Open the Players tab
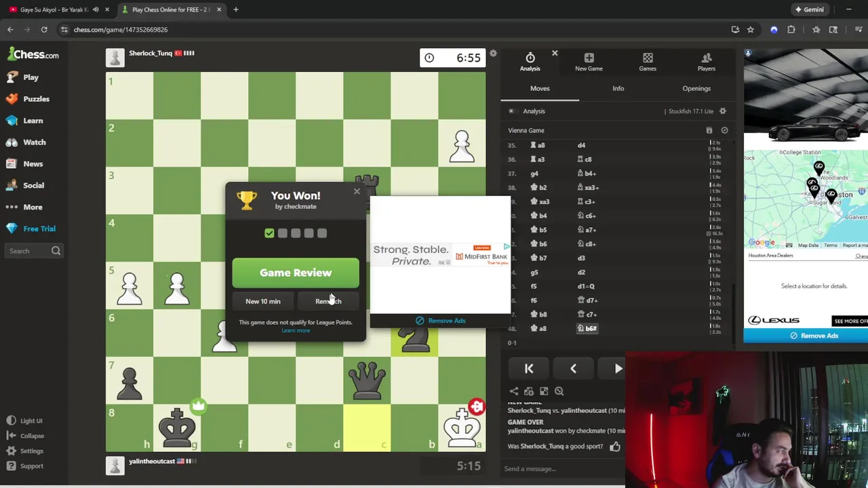This screenshot has height=488, width=868. (707, 61)
